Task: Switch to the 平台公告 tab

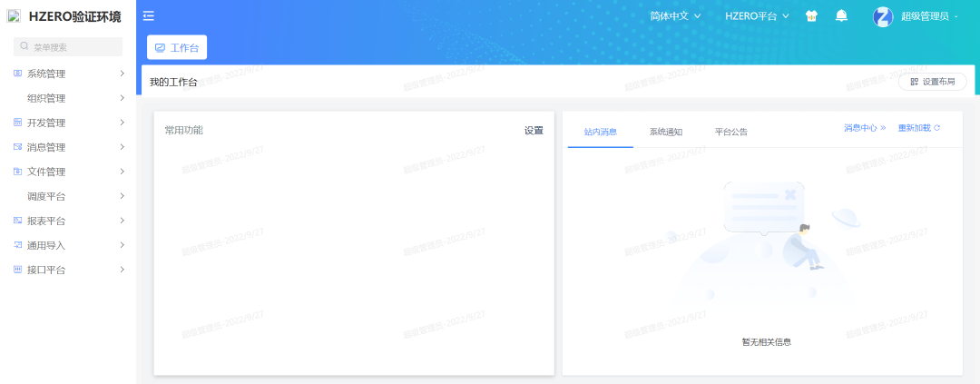Action: coord(730,132)
